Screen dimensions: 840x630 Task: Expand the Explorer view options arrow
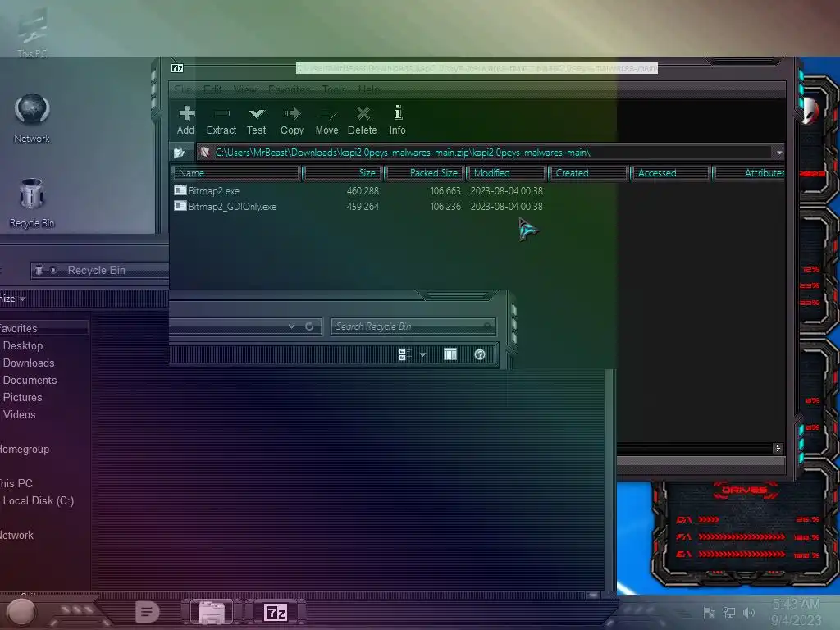tap(422, 354)
